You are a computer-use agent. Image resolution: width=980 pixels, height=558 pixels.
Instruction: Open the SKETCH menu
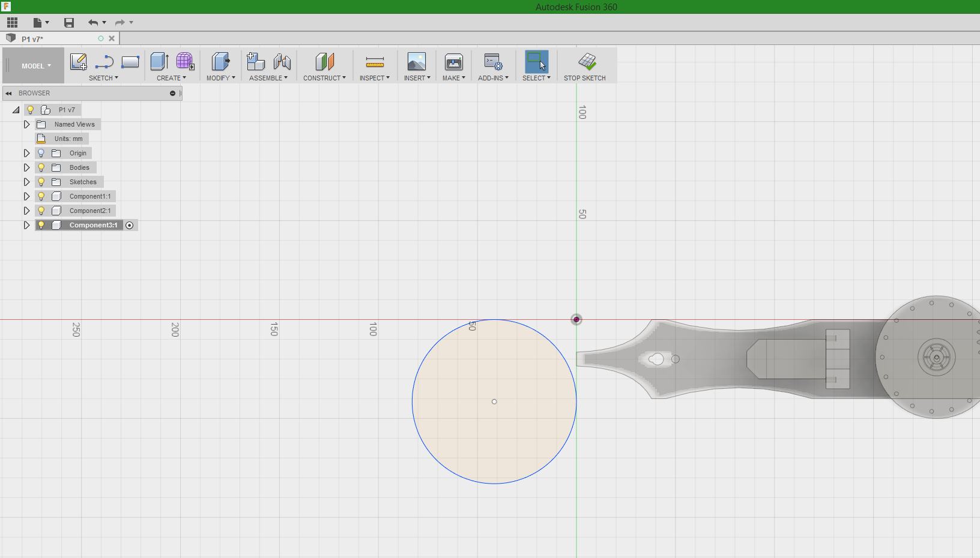103,78
